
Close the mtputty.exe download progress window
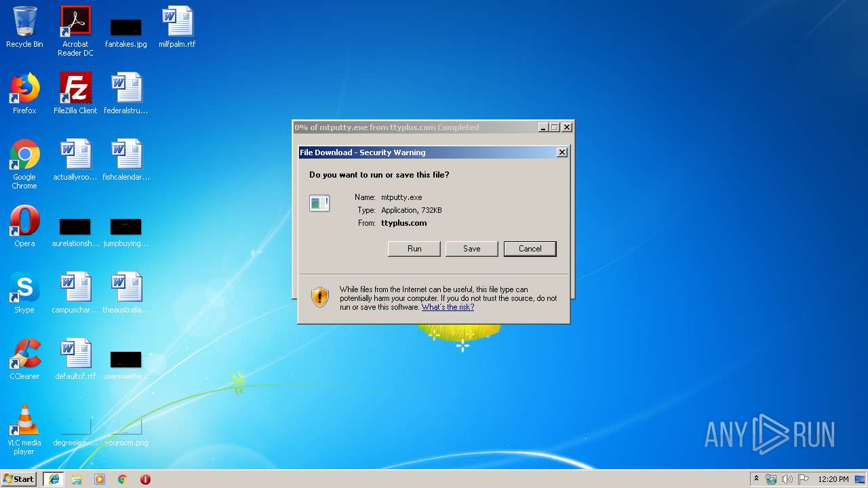(x=568, y=127)
